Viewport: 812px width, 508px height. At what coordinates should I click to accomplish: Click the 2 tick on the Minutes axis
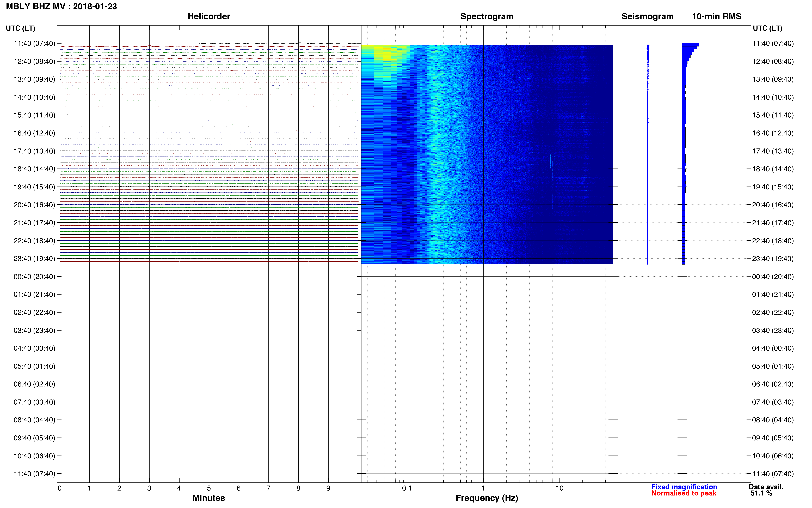tap(119, 488)
